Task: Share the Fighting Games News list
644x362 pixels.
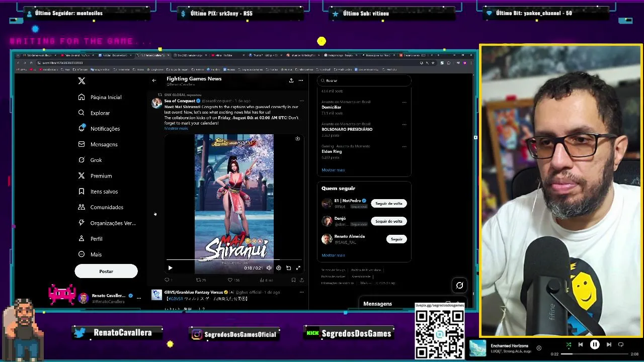Action: point(291,80)
